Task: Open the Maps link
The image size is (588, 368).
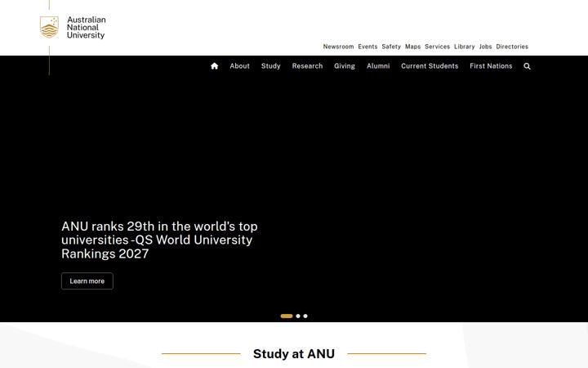Action: point(412,47)
